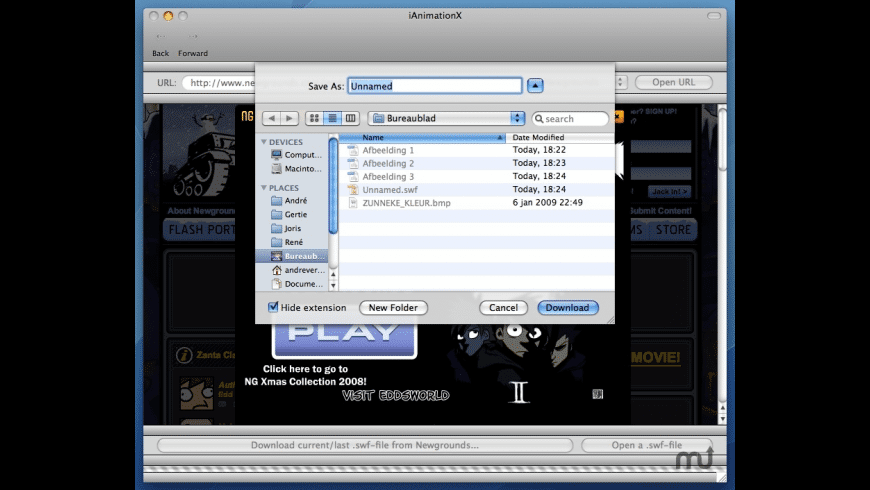Click the Open a .swf-file button
This screenshot has height=490, width=870.
(x=646, y=445)
